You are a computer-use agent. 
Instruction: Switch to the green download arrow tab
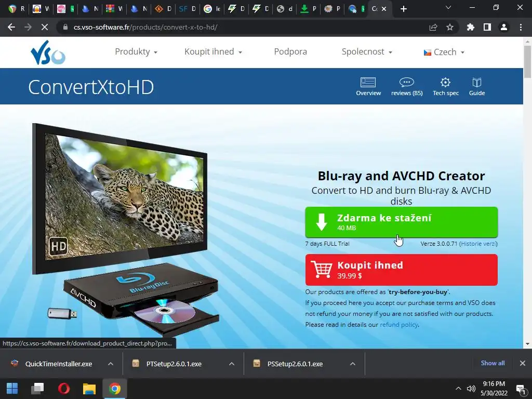pos(309,9)
